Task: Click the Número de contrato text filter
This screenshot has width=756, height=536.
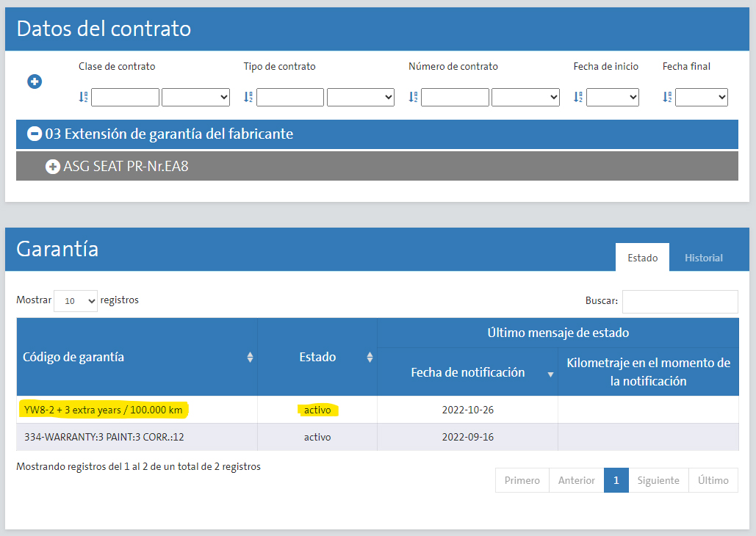Action: coord(455,97)
